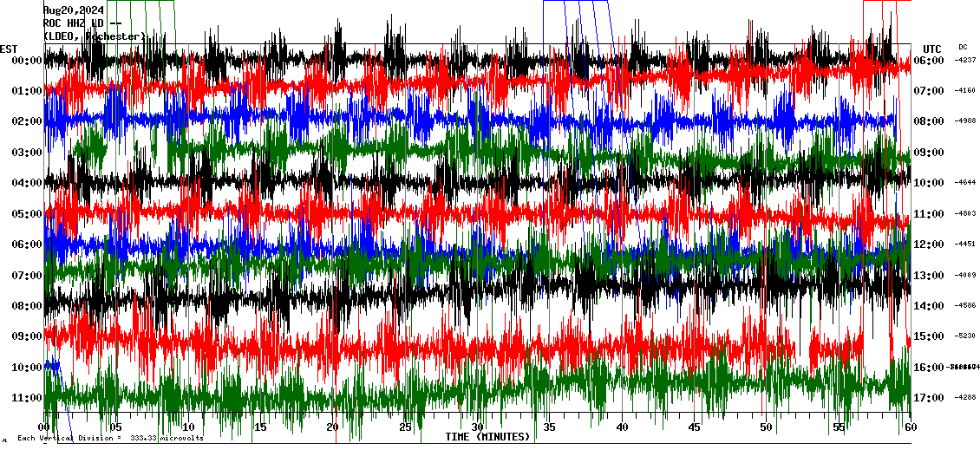Select the 45 minute tick label
Image resolution: width=980 pixels, height=450 pixels.
[x=693, y=427]
